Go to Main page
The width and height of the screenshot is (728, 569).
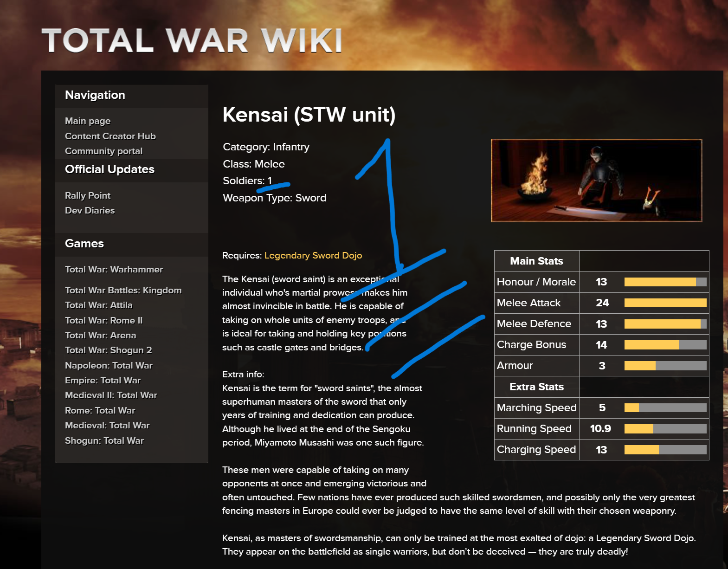pyautogui.click(x=88, y=121)
